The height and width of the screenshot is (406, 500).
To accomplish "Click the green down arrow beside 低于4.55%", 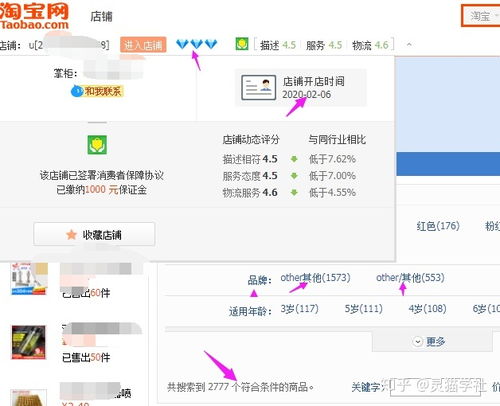I will coord(294,192).
